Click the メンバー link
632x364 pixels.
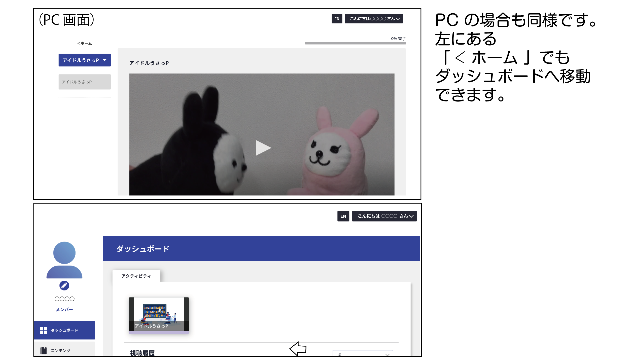64,310
